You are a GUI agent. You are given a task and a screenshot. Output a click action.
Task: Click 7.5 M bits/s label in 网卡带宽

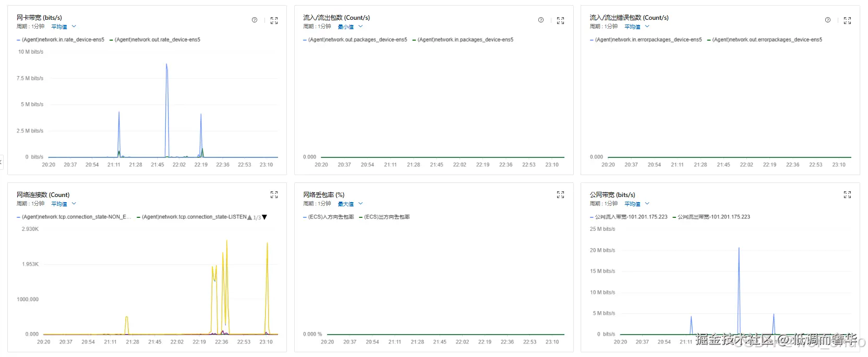[30, 78]
